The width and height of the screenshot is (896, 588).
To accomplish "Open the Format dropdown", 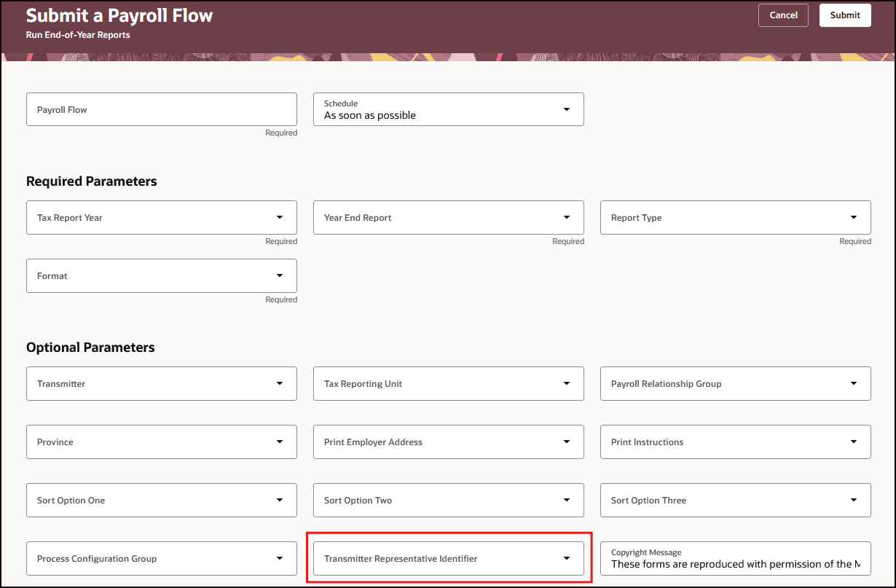I will (161, 276).
